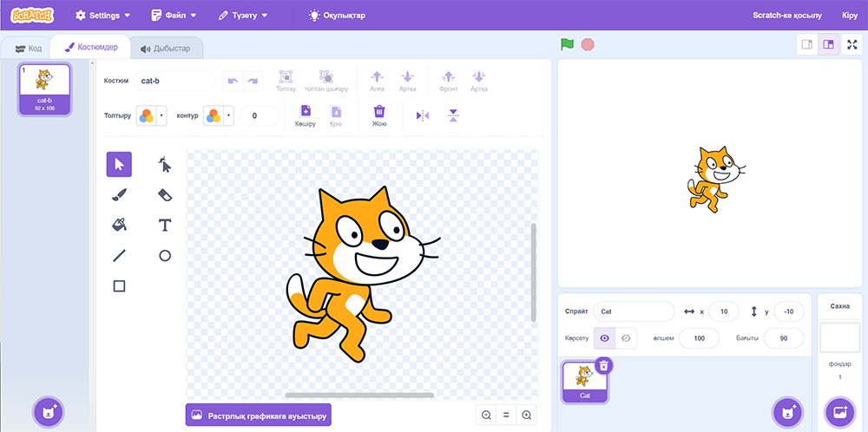The width and height of the screenshot is (868, 432).
Task: Switch to the Костюмдер tab
Action: [x=91, y=47]
